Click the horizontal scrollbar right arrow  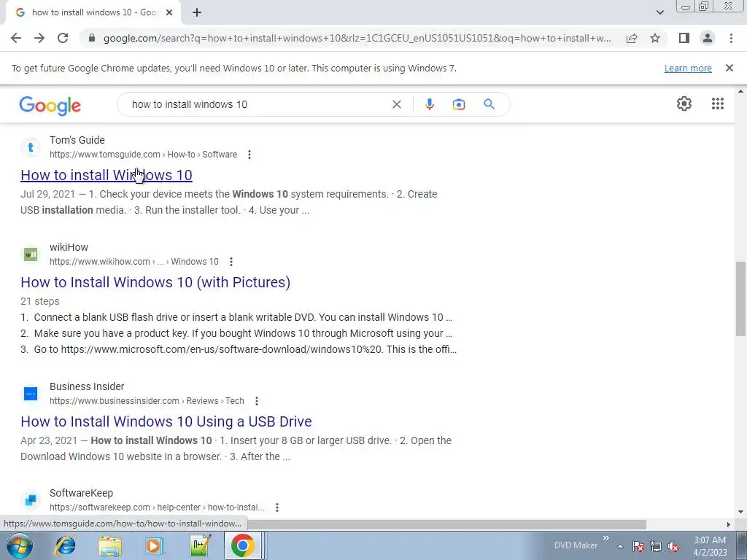pos(729,524)
